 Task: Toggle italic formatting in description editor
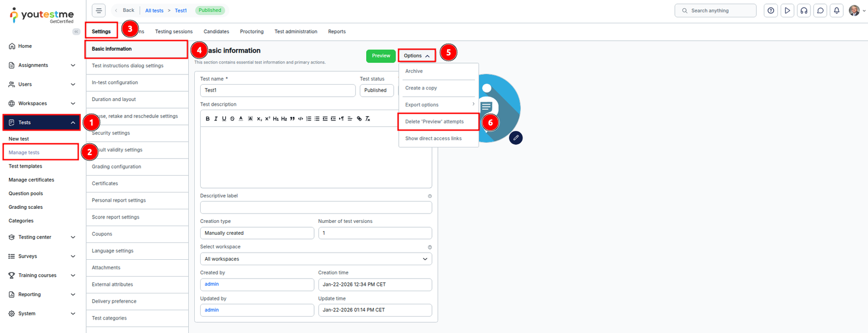pyautogui.click(x=216, y=119)
